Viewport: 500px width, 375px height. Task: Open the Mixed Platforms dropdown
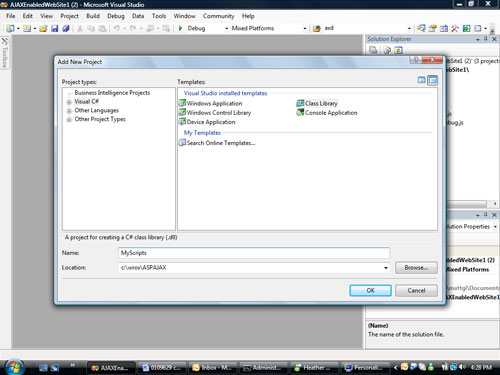pyautogui.click(x=305, y=28)
